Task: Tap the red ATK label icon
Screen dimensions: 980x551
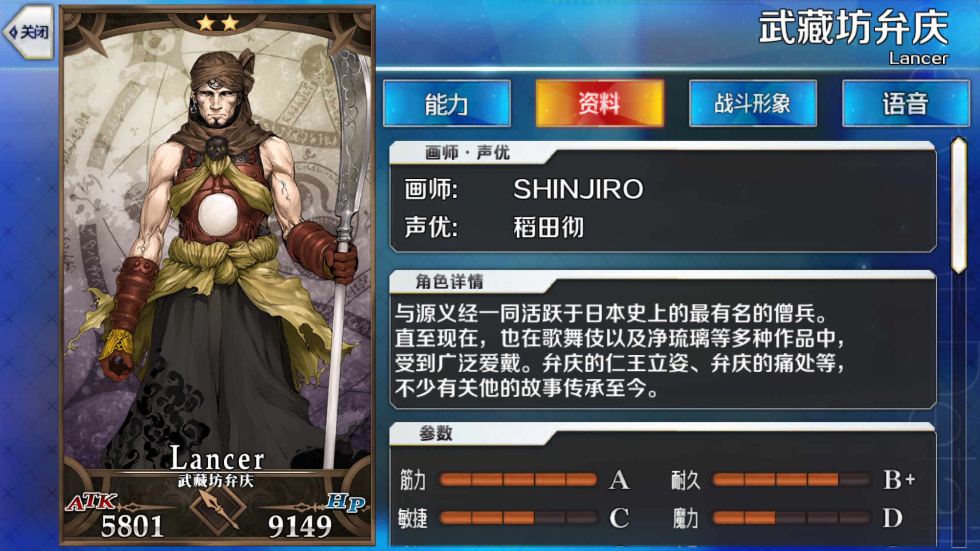Action: click(x=91, y=502)
